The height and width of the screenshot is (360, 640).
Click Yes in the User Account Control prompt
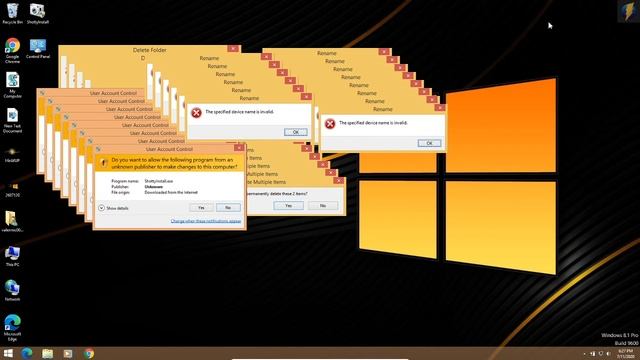coord(201,208)
